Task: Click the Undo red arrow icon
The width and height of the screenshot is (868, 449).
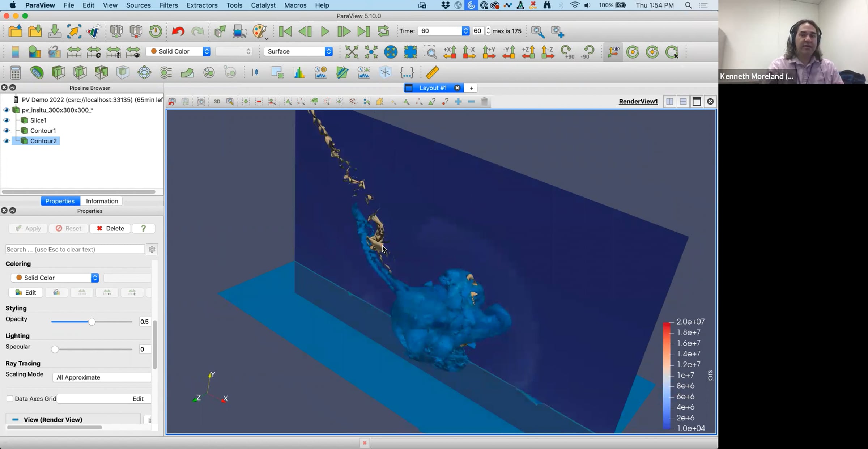Action: (178, 31)
